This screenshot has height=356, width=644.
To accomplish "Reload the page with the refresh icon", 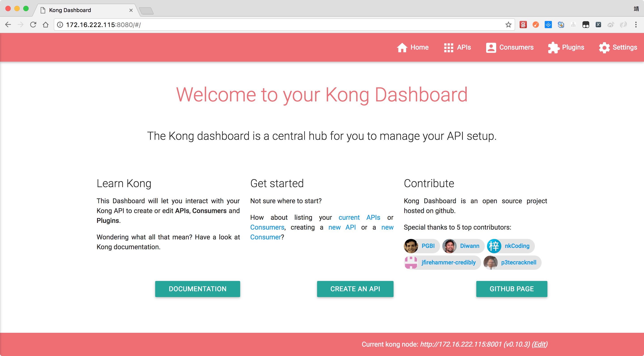I will (33, 25).
